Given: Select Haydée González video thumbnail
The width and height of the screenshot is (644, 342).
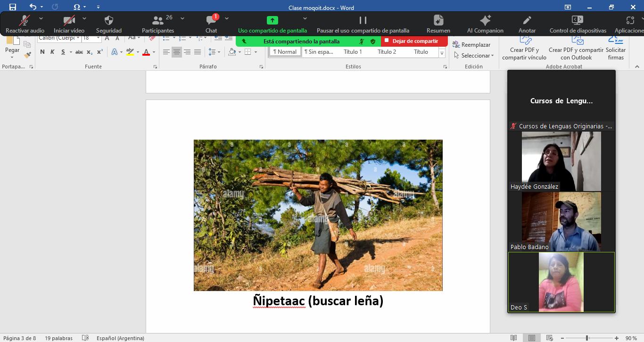Looking at the screenshot, I should pyautogui.click(x=561, y=161).
